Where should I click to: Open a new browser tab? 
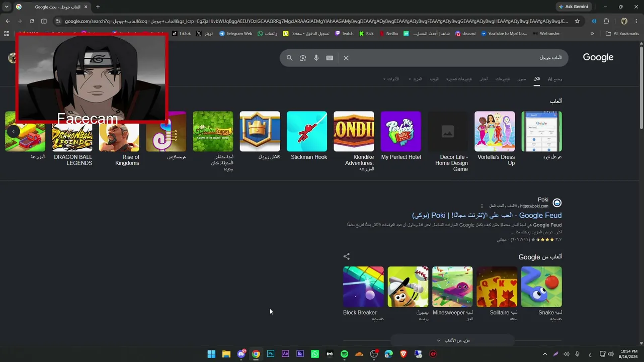coord(98,7)
